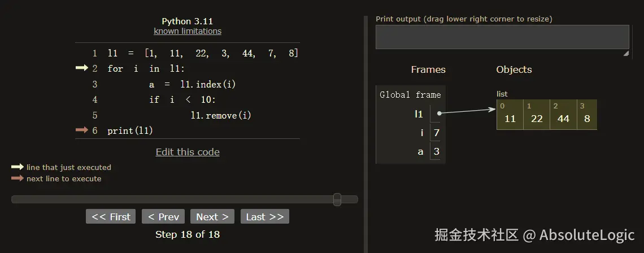Click code line 'for i in l1:'

146,68
